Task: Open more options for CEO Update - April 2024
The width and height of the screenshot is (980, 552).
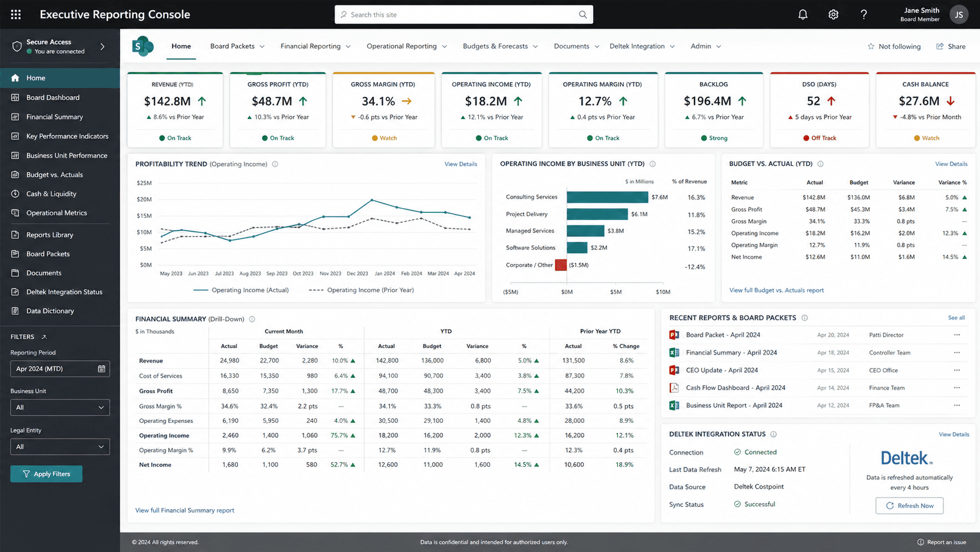Action: pyautogui.click(x=957, y=370)
